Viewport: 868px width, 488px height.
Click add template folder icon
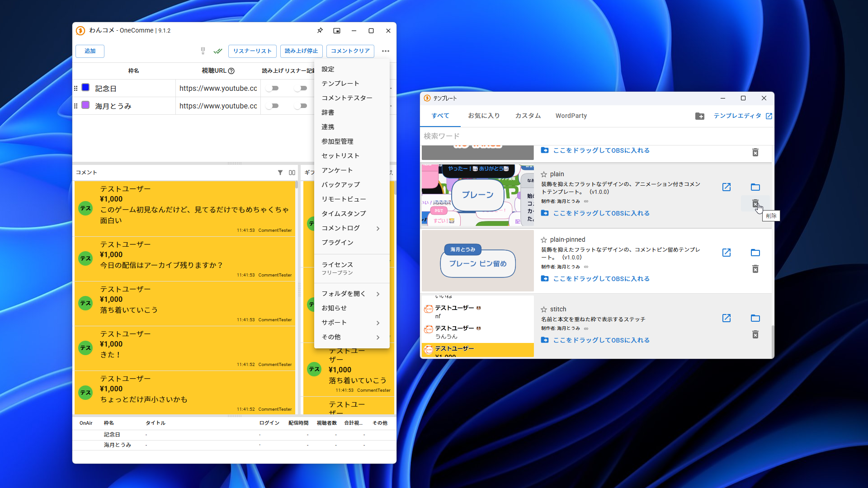point(700,116)
